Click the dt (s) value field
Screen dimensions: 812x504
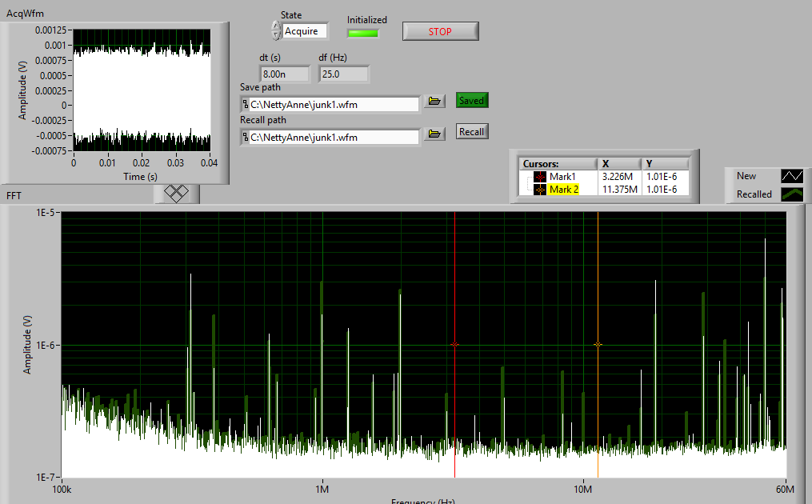[x=273, y=74]
